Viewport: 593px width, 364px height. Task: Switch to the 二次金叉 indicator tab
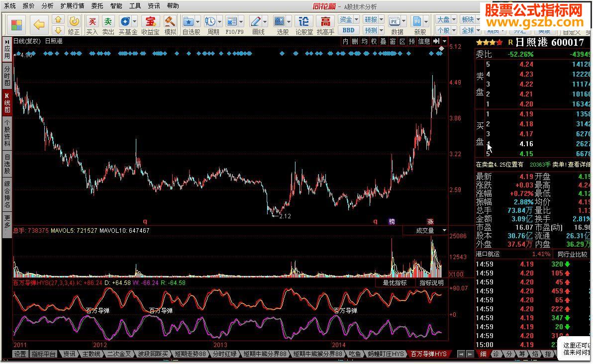pos(119,354)
